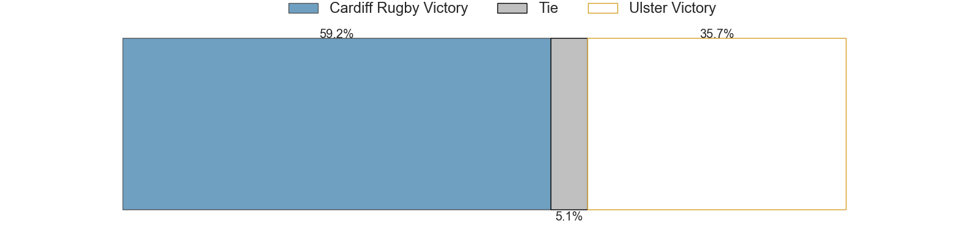Click the Cardiff Rugby Victory legend swatch
Viewport: 980px width, 245px height.
[303, 8]
